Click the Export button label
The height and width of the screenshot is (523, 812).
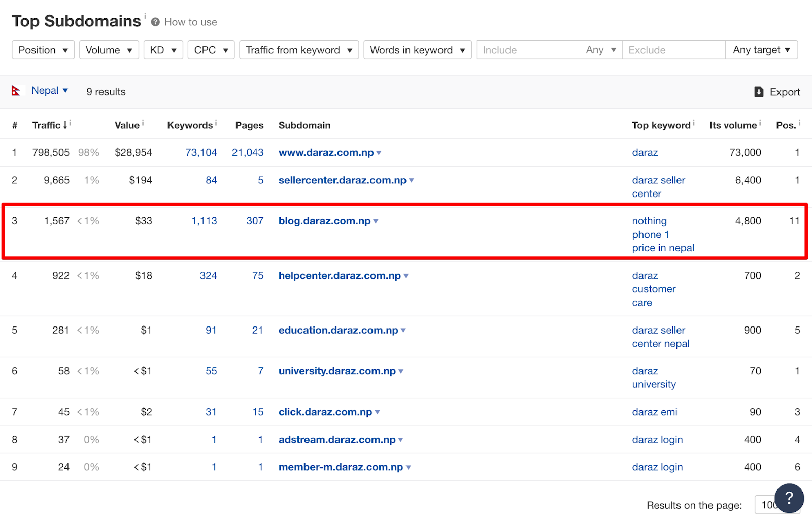[x=785, y=92]
